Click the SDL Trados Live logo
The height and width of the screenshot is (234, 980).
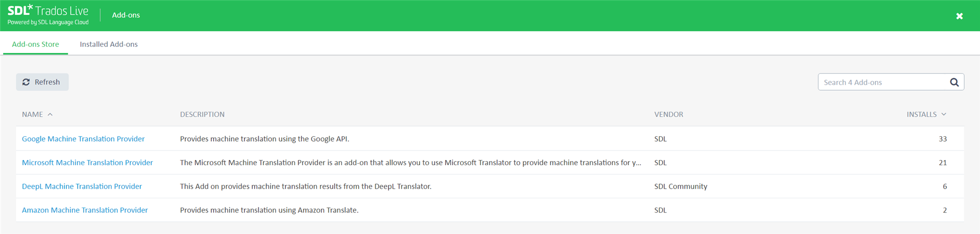pyautogui.click(x=48, y=15)
